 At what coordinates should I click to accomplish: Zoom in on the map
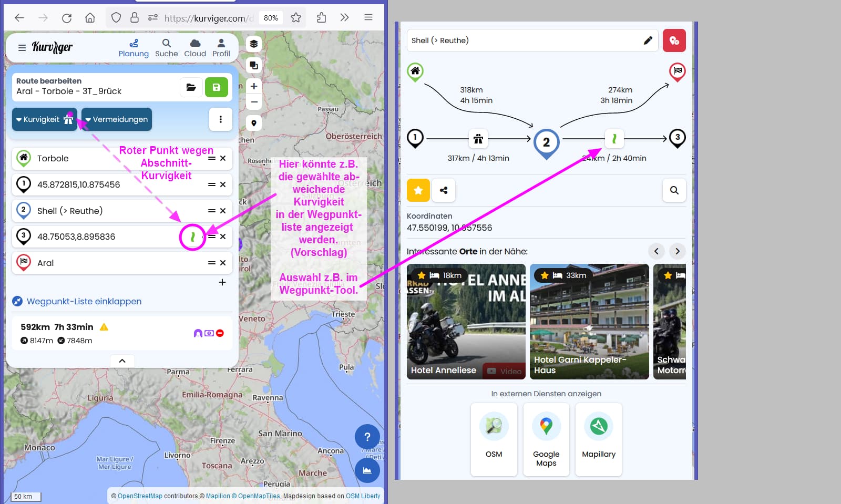(254, 86)
